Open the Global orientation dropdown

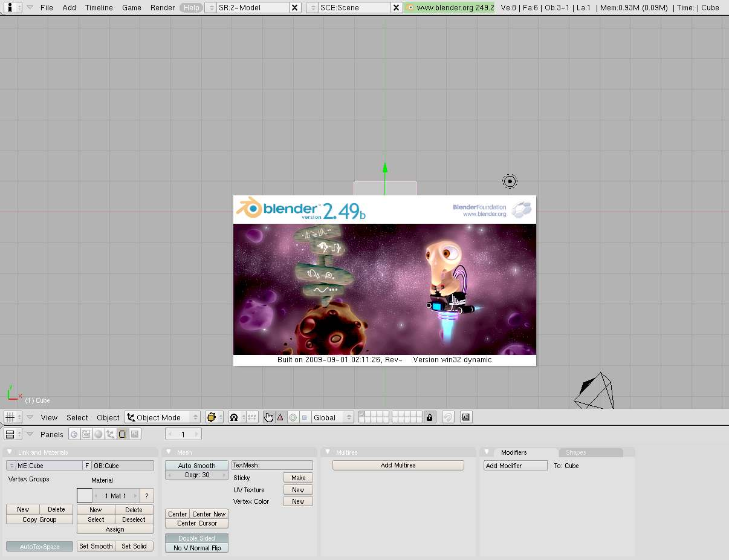coord(332,417)
